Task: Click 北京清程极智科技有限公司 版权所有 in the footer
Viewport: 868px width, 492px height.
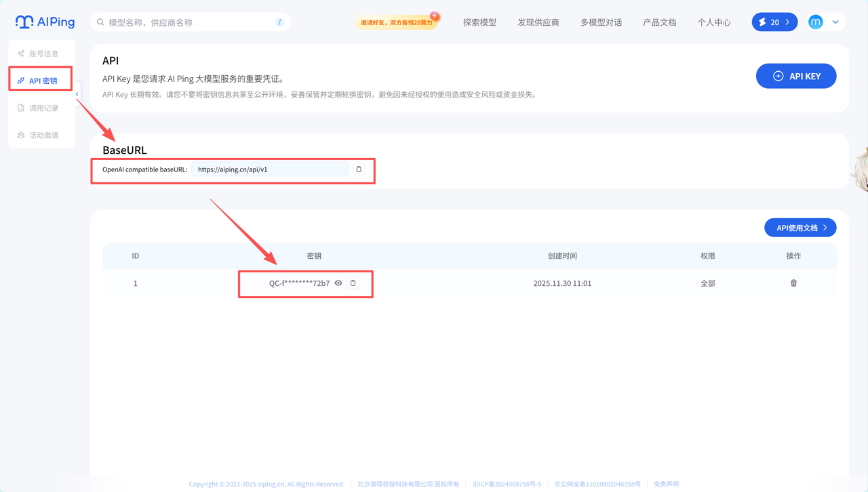Action: tap(408, 485)
